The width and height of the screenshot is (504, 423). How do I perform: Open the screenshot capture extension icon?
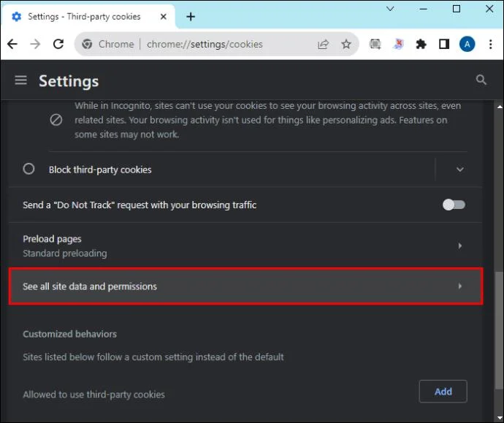tap(375, 44)
